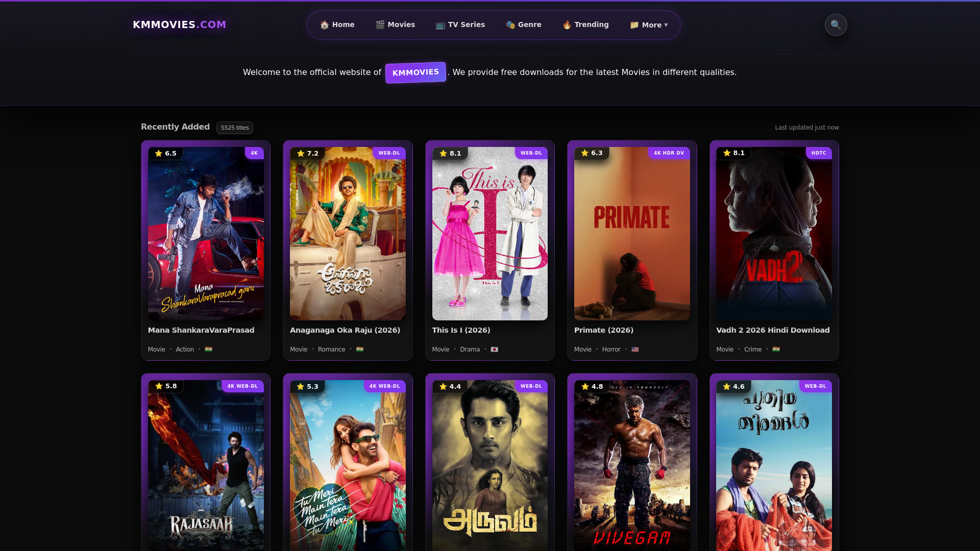The height and width of the screenshot is (551, 980).
Task: Open the Tu Meri Main Tera poster
Action: point(348,465)
